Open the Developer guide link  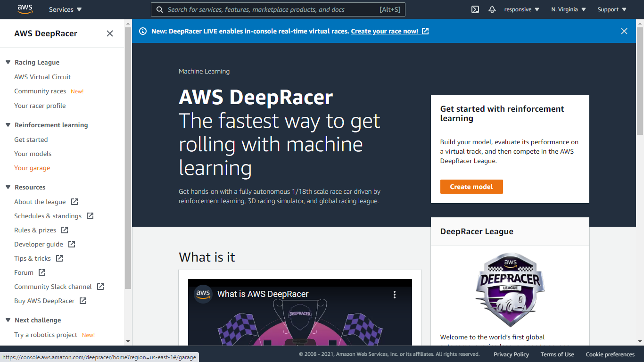[39, 244]
